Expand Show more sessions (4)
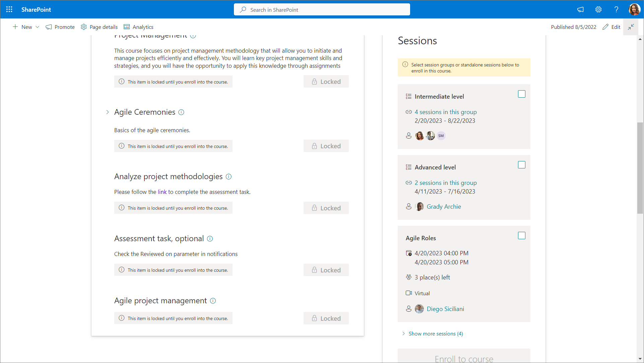The height and width of the screenshot is (363, 644). tap(435, 334)
